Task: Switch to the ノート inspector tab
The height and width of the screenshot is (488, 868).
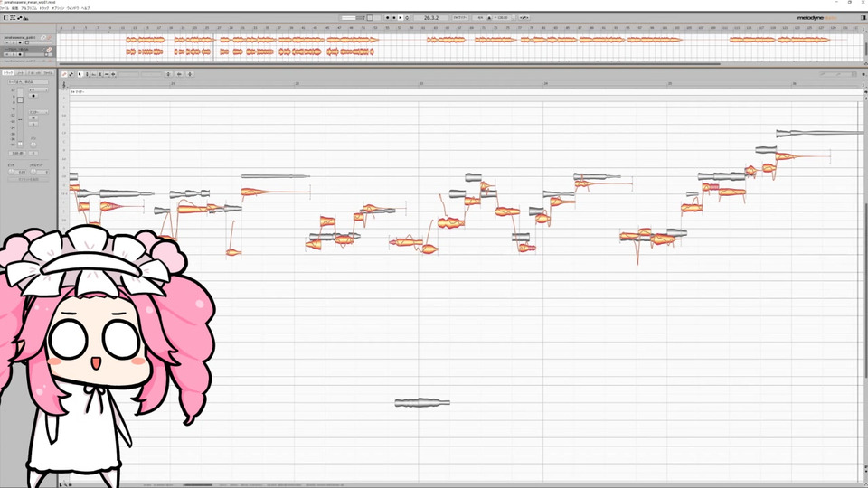Action: (x=21, y=73)
